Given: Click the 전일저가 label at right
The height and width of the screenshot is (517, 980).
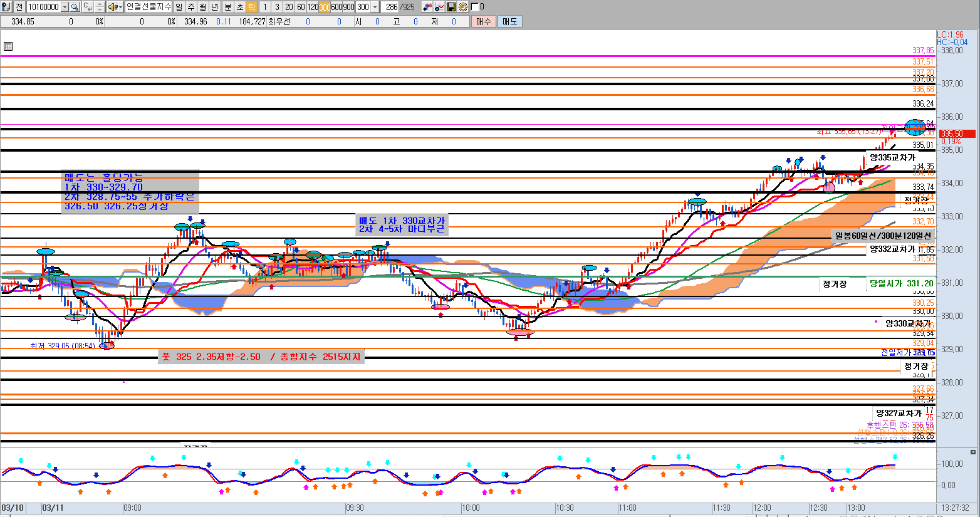Looking at the screenshot, I should [x=896, y=353].
